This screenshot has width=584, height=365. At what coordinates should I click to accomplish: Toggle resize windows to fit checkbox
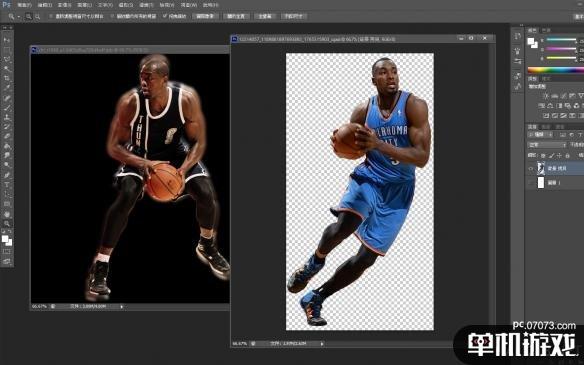pyautogui.click(x=51, y=16)
